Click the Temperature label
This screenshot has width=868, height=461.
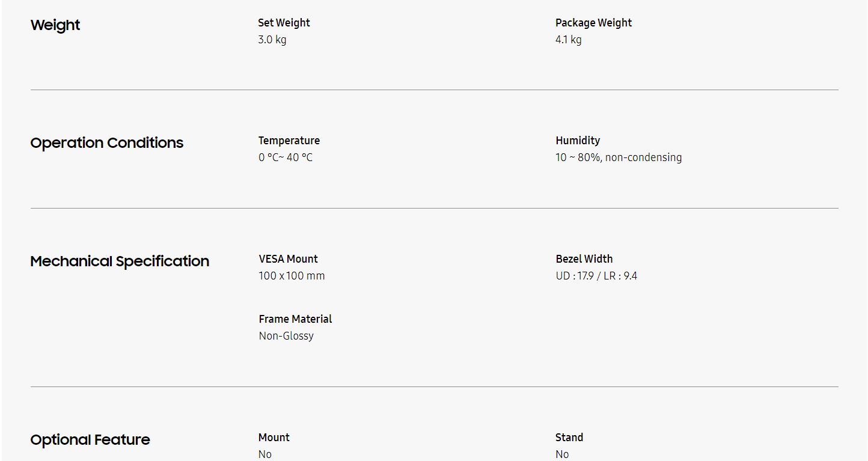coord(289,141)
